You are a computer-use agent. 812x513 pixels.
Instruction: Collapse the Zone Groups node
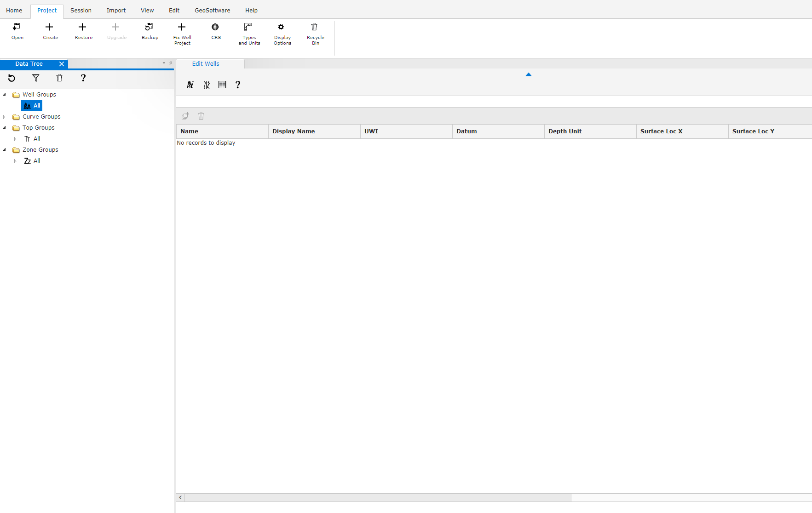coord(5,150)
